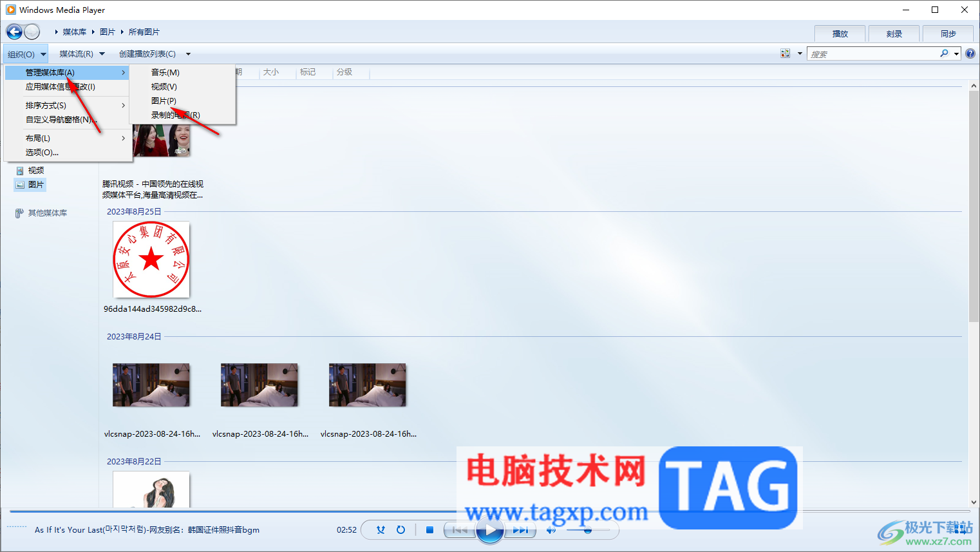Viewport: 980px width, 552px height.
Task: Click the scroll-down arrow of the scrollbar
Action: (x=974, y=502)
